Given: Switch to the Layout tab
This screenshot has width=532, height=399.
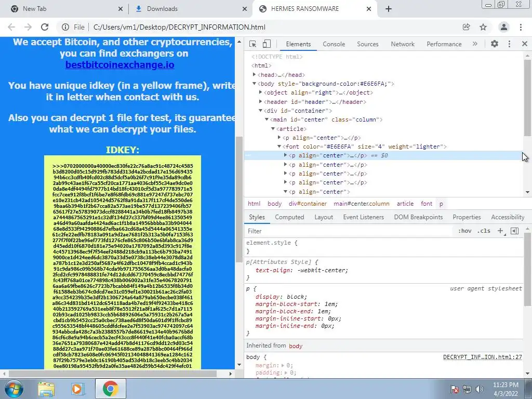Looking at the screenshot, I should 324,217.
